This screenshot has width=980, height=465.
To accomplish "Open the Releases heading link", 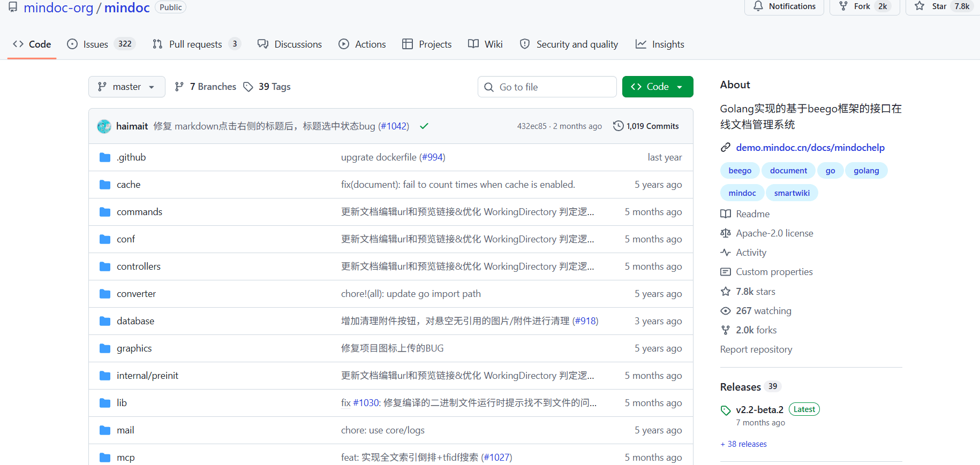I will 741,387.
